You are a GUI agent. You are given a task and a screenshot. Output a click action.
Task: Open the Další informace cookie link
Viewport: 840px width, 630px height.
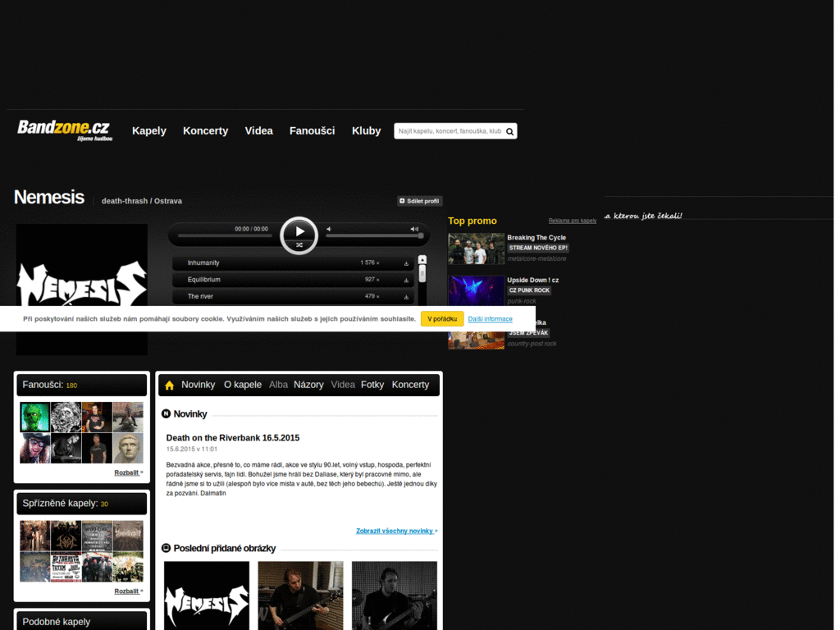pos(491,319)
